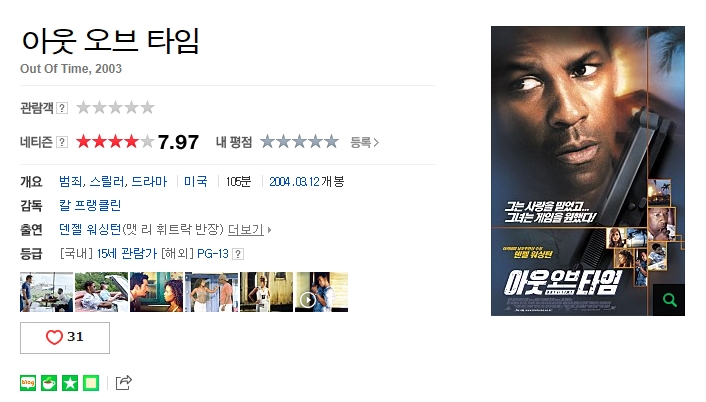Open the director link 칼 프랭클린
The width and height of the screenshot is (706, 402).
pos(90,205)
